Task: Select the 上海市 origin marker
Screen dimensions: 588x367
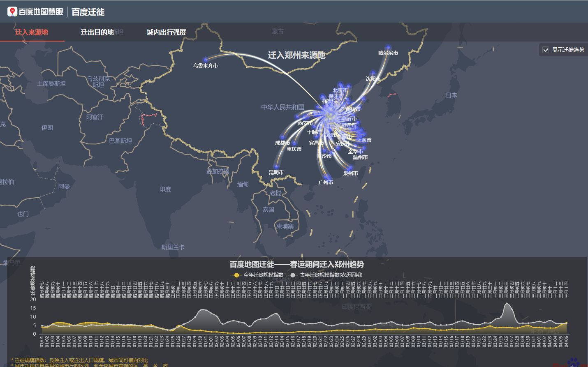Action: point(363,135)
